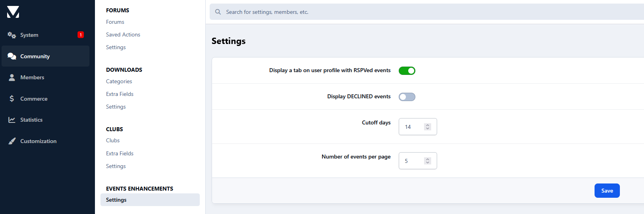Screen dimensions: 644x214
Task: Disable the RSVPed events profile tab toggle
Action: (407, 71)
